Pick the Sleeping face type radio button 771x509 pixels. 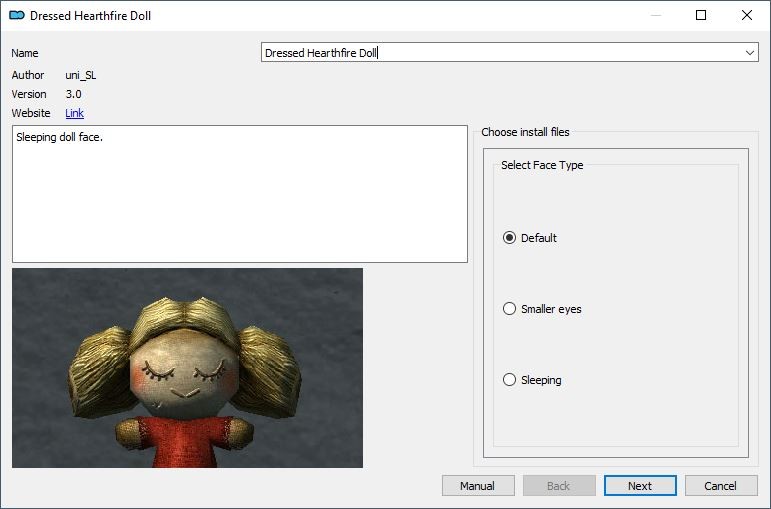tap(509, 380)
